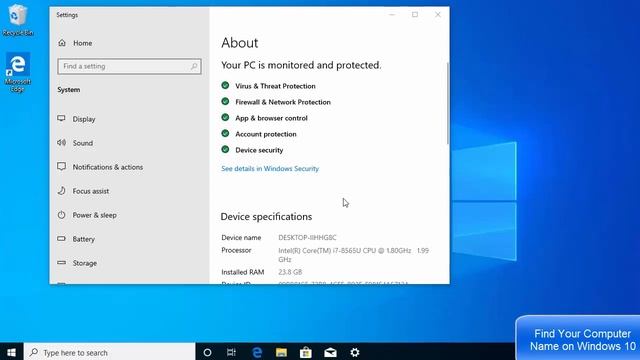Image resolution: width=640 pixels, height=360 pixels.
Task: Click Virus & Threat Protection green check icon
Action: [x=225, y=85]
